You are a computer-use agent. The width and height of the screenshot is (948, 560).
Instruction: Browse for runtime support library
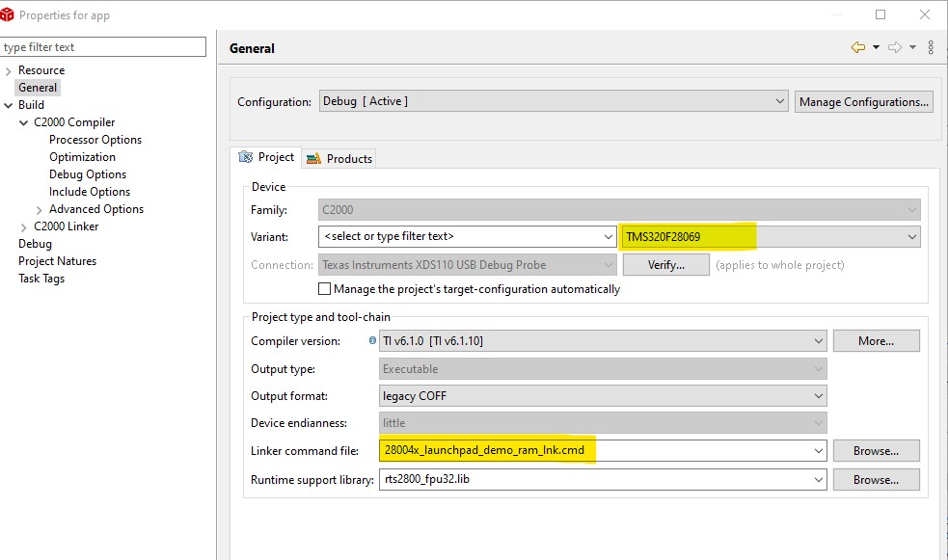coord(876,480)
